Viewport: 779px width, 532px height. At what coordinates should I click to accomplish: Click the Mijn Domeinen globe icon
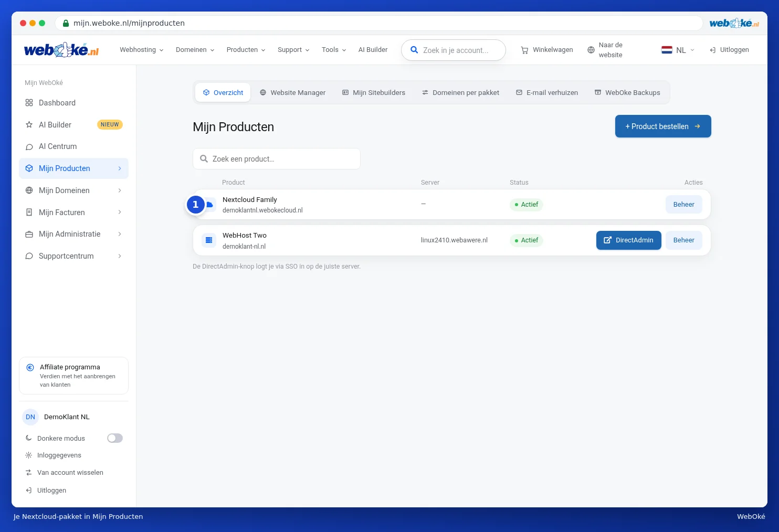[29, 190]
